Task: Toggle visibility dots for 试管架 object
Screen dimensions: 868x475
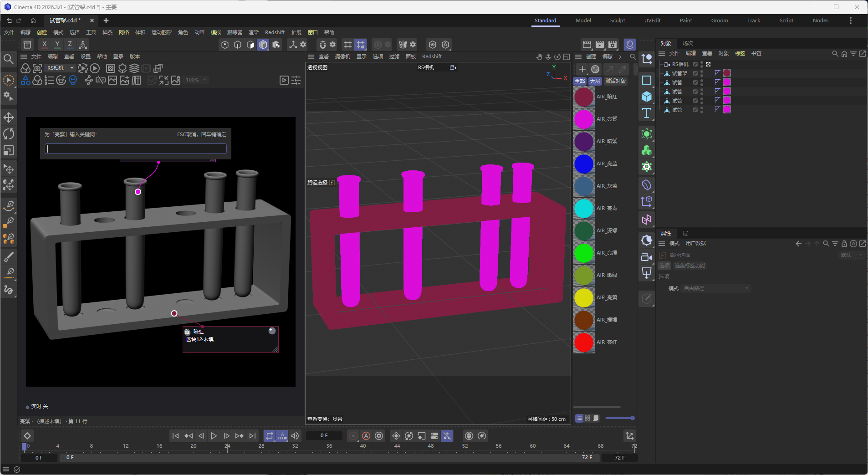Action: click(702, 73)
